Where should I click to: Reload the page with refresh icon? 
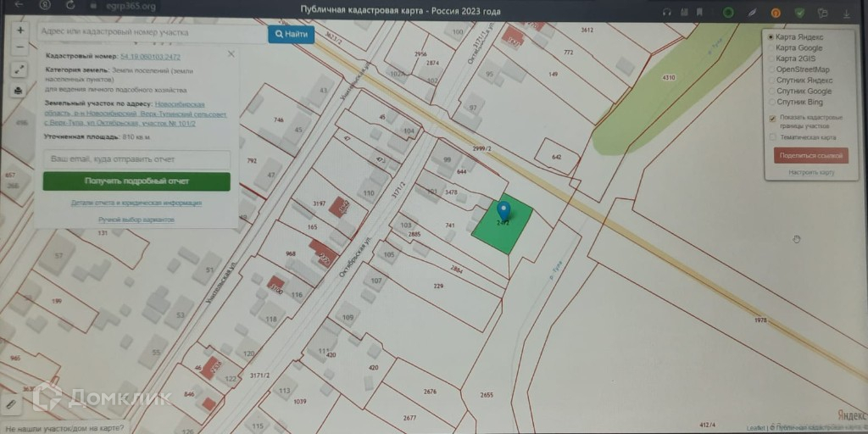(x=70, y=5)
